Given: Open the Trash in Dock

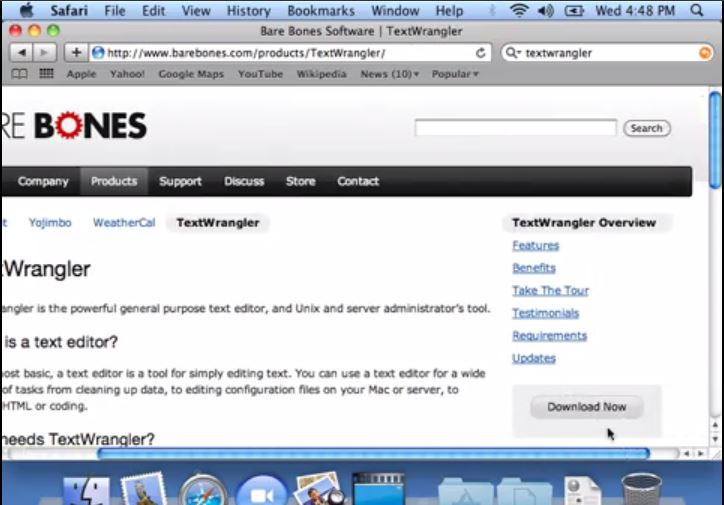Looking at the screenshot, I should [641, 490].
